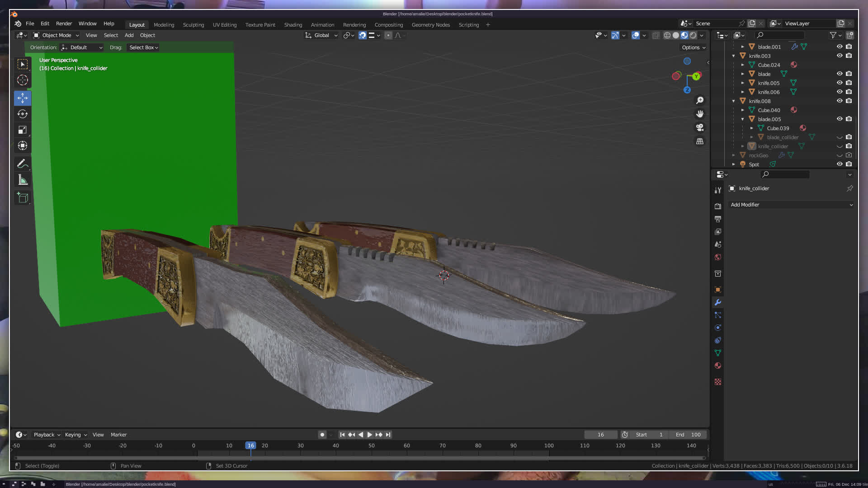Image resolution: width=868 pixels, height=488 pixels.
Task: Toggle visibility of knife.003
Action: pyautogui.click(x=840, y=56)
